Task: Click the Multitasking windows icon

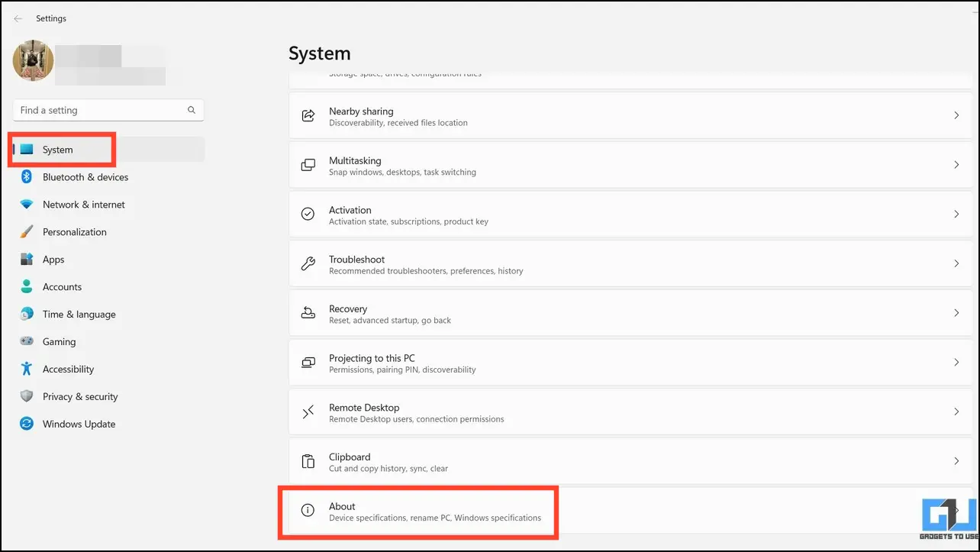Action: coord(308,165)
